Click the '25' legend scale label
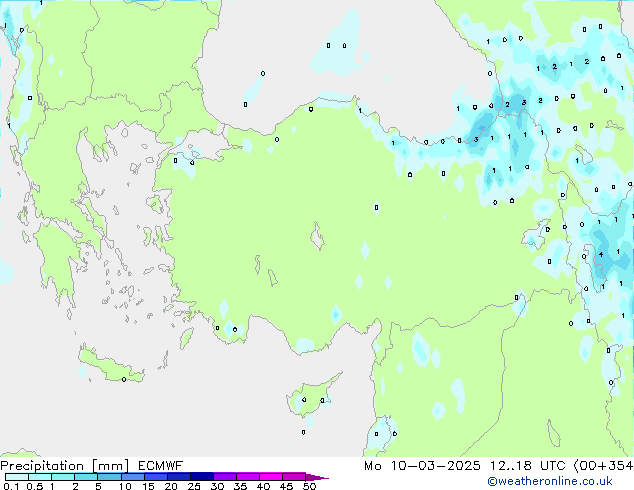Image resolution: width=634 pixels, height=490 pixels. point(194,486)
